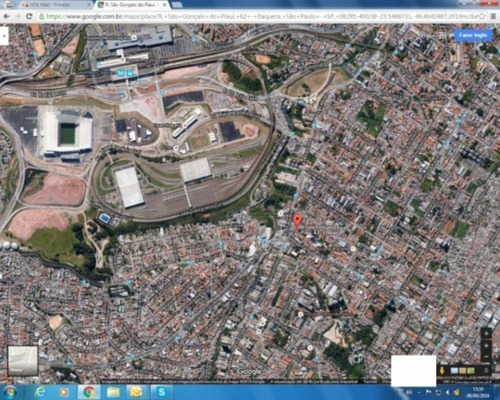Select the Street View pegman icon
Screen dimensions: 500x400
pyautogui.click(x=442, y=370)
